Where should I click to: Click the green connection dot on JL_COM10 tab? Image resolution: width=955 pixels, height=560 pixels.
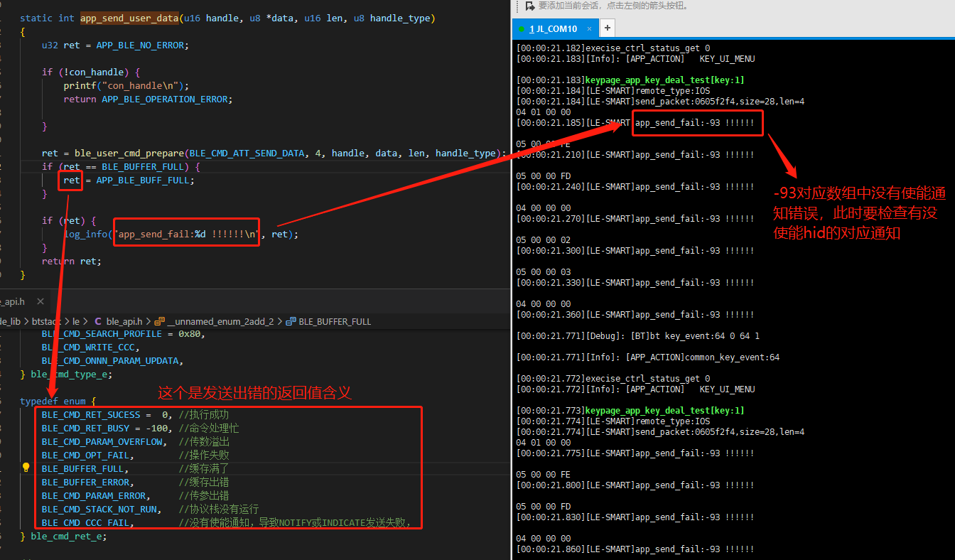(x=522, y=29)
